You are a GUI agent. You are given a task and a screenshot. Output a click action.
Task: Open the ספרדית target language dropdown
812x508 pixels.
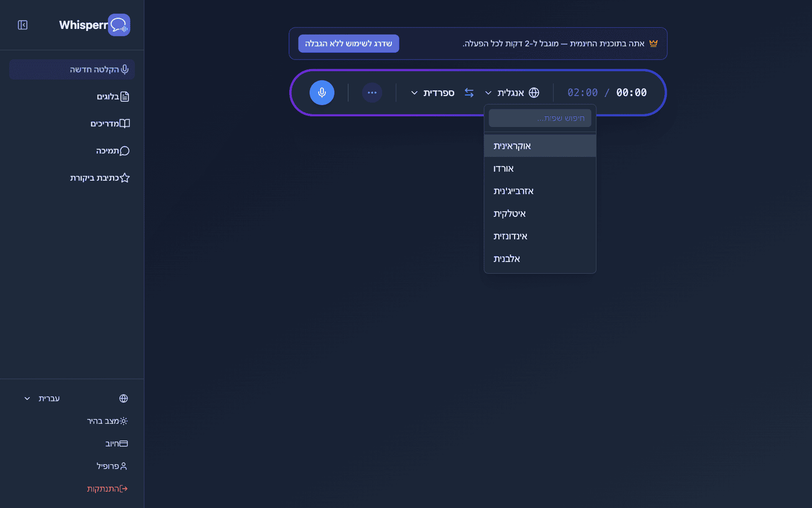(x=432, y=93)
